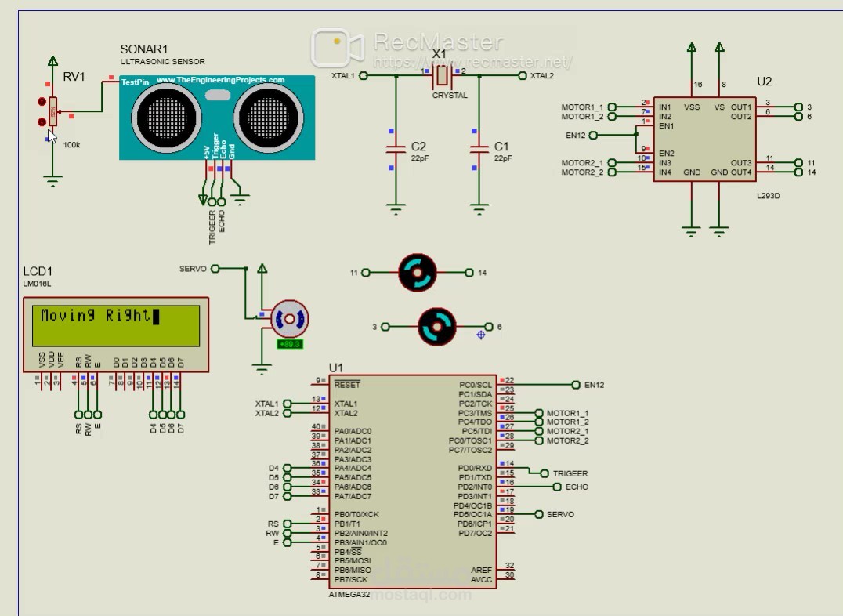Click the ULTRASONIC SENSOR label text
Image resolution: width=843 pixels, height=616 pixels.
(162, 61)
